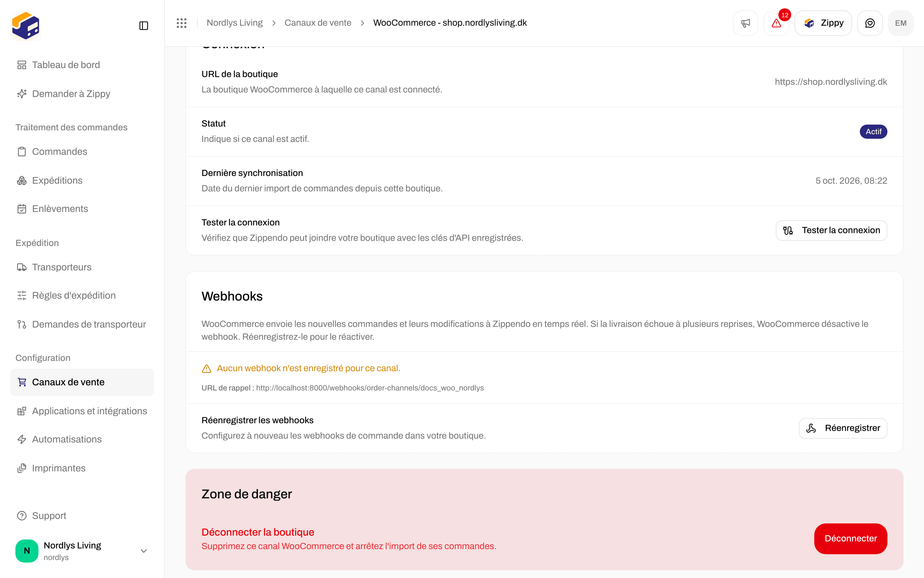Open Commandes page
Viewport: 924px width, 578px height.
click(x=82, y=151)
